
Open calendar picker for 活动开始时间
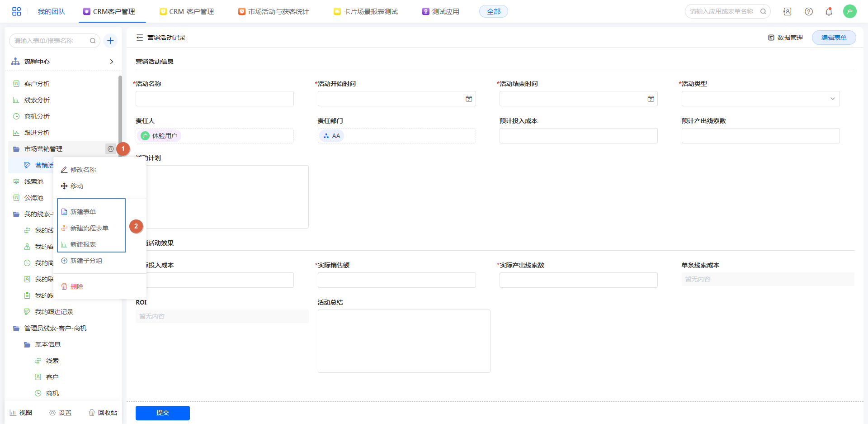(x=469, y=99)
